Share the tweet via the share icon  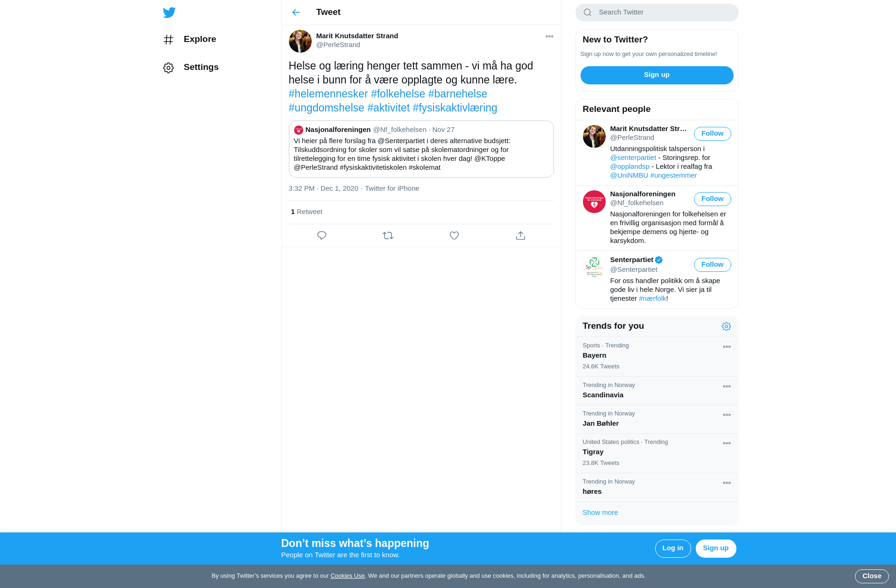(520, 235)
